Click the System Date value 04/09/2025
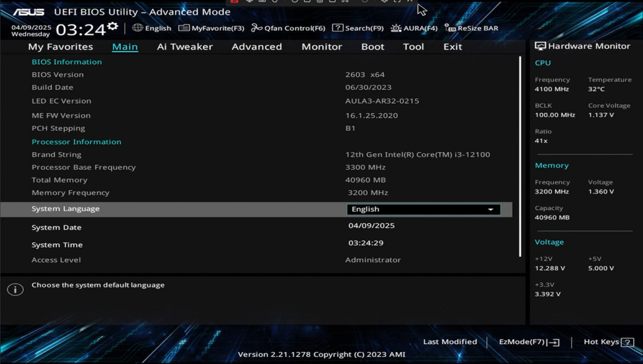The width and height of the screenshot is (643, 364). [372, 226]
